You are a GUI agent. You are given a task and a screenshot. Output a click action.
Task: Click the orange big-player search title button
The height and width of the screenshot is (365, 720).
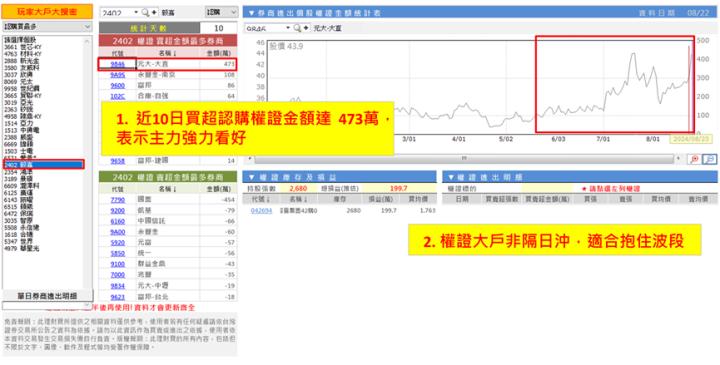[47, 12]
